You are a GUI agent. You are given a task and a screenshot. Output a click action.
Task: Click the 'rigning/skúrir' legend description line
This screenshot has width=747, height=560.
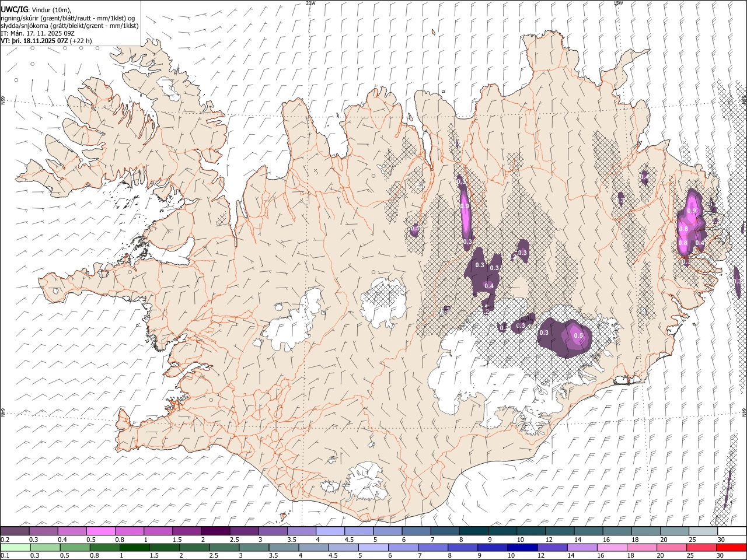point(68,18)
